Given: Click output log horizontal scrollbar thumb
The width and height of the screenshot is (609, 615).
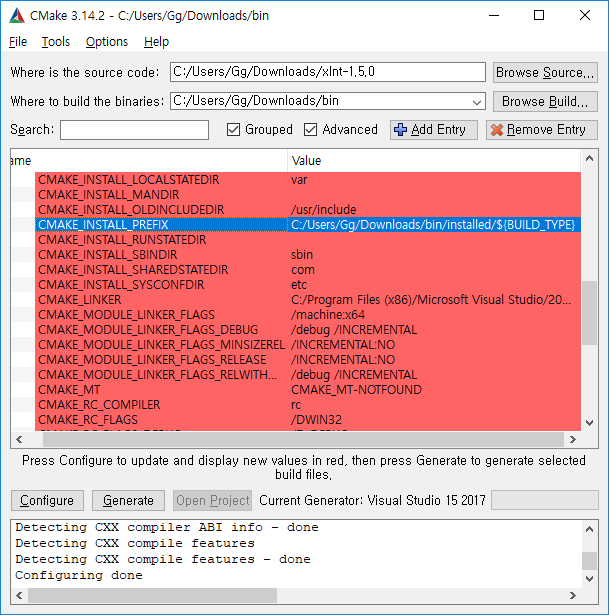Looking at the screenshot, I should 152,595.
